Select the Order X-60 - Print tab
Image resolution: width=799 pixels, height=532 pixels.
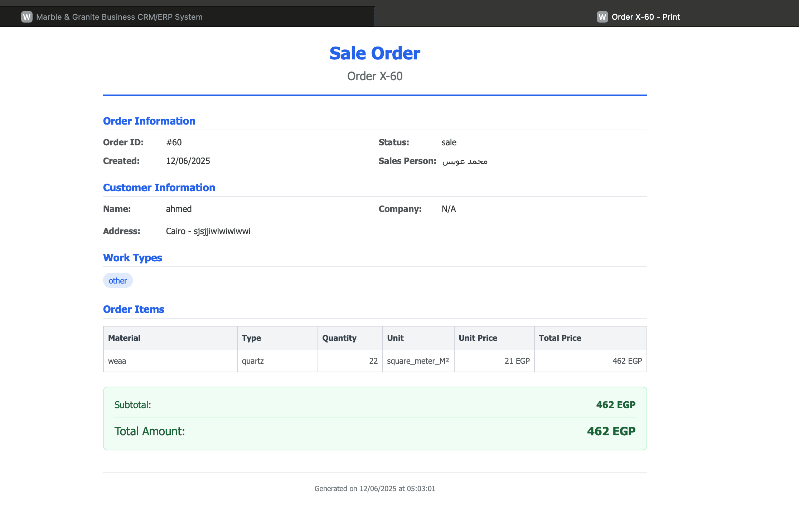click(x=587, y=17)
